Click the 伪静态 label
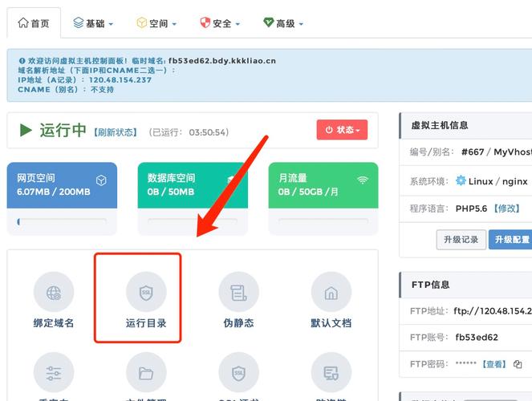This screenshot has width=532, height=401. click(239, 323)
